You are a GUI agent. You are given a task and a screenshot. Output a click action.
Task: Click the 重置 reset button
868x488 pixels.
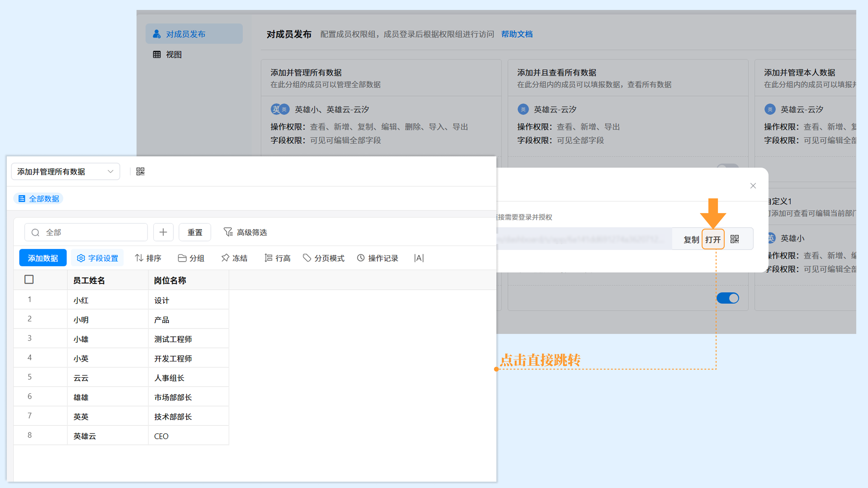pyautogui.click(x=195, y=232)
